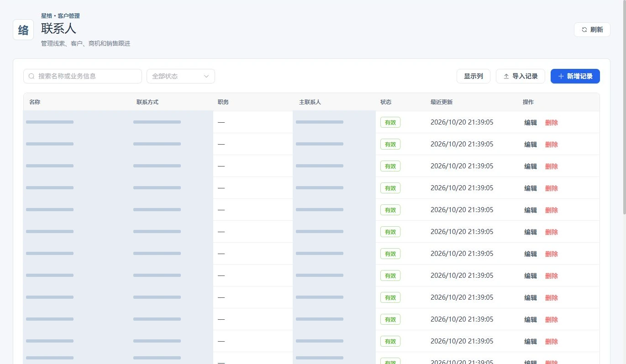
Task: Click the 主联系人 column header
Action: 310,102
